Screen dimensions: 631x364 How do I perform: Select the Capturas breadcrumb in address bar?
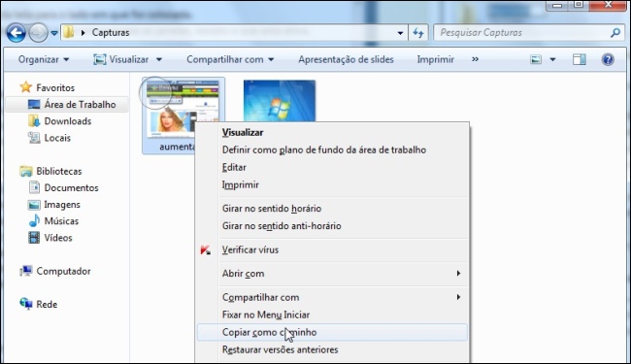coord(111,33)
